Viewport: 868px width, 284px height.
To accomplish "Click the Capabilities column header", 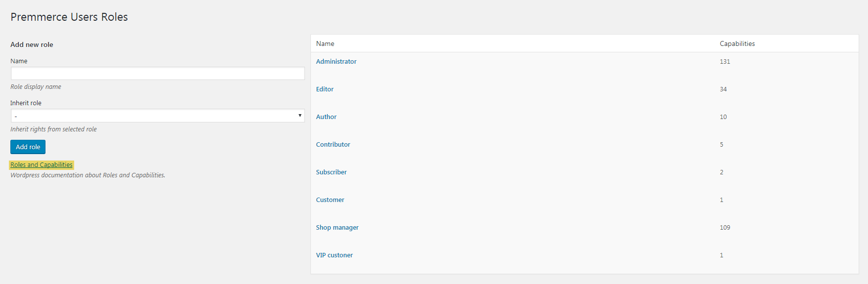I will point(738,44).
